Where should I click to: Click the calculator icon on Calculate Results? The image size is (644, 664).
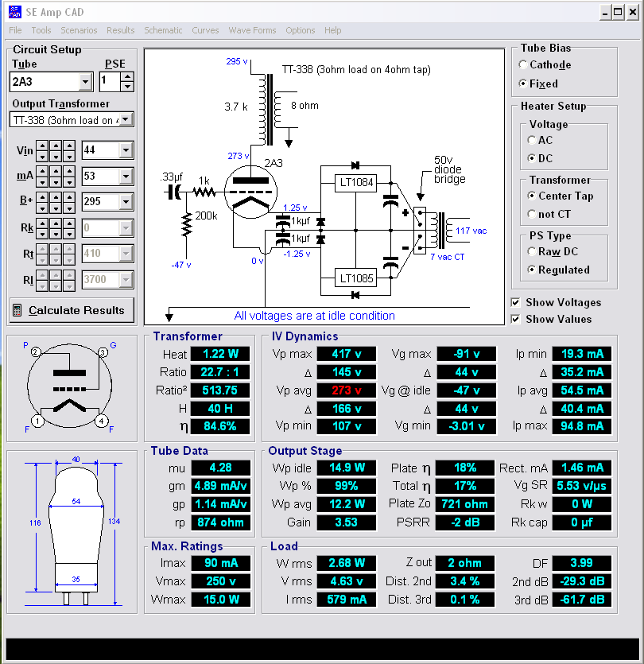pyautogui.click(x=17, y=310)
